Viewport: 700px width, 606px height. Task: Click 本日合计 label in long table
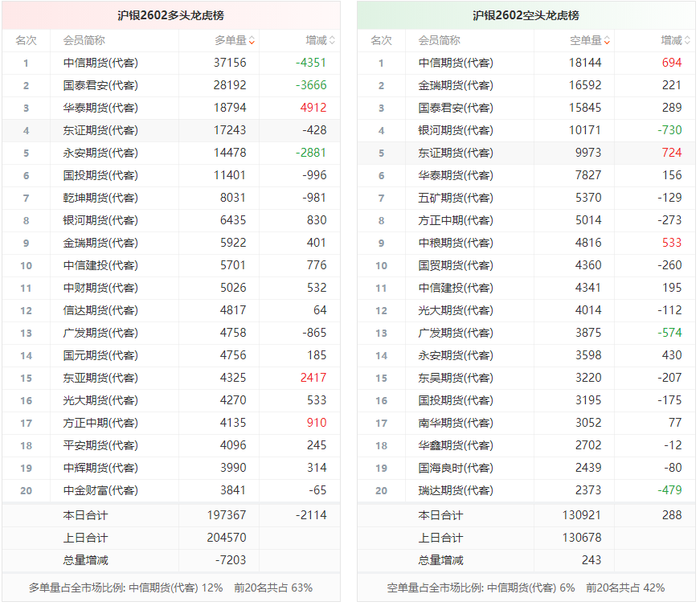tap(85, 515)
